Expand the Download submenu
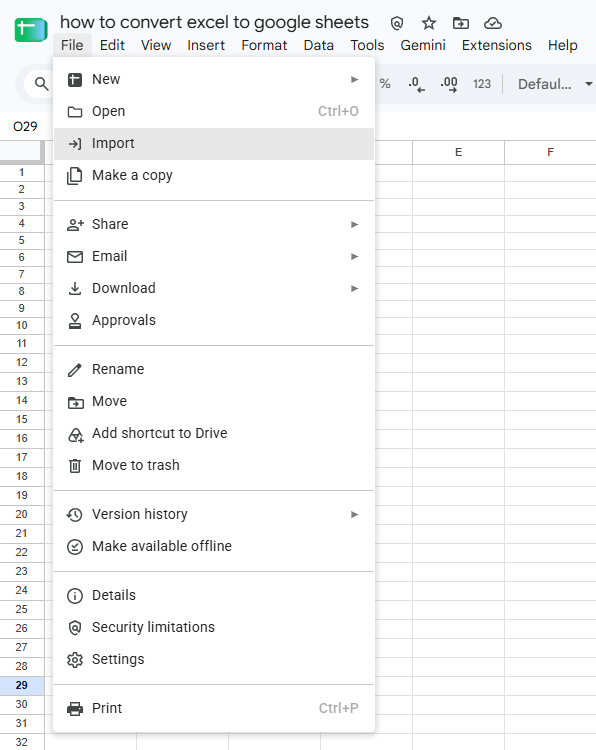Image resolution: width=596 pixels, height=750 pixels. 214,288
